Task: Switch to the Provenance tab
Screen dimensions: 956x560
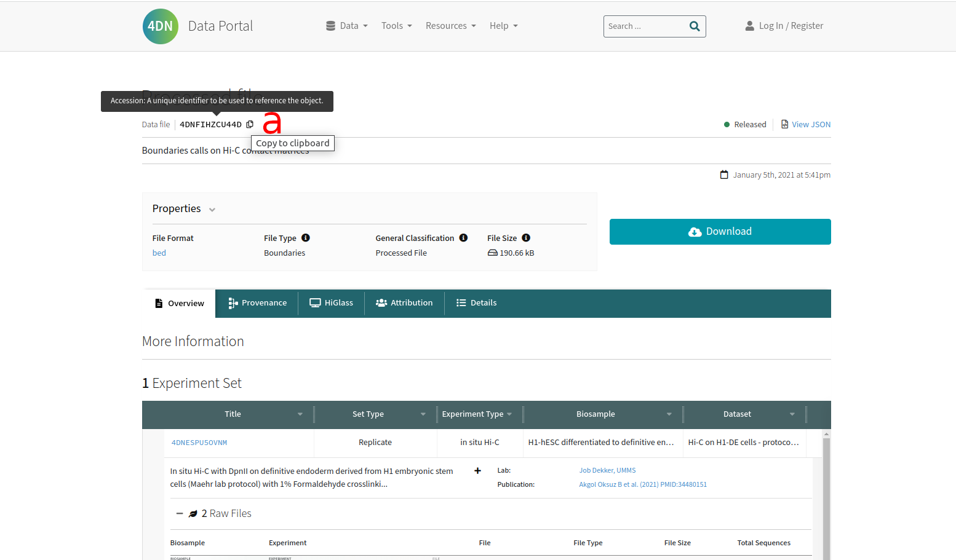Action: tap(257, 303)
